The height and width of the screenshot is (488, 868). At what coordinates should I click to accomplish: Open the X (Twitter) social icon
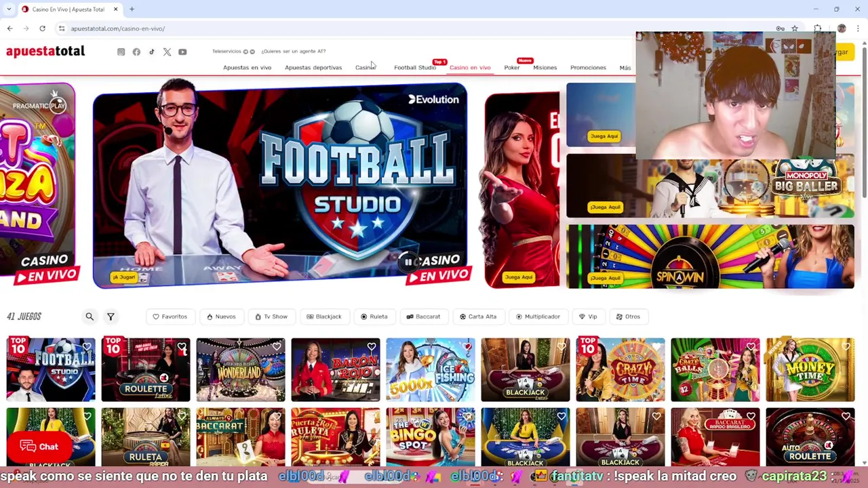167,52
